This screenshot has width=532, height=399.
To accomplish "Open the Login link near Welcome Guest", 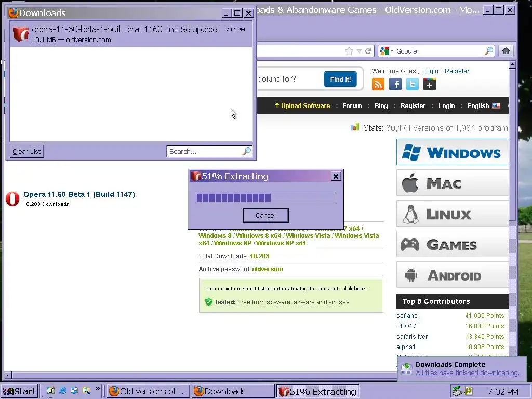I will click(x=430, y=71).
